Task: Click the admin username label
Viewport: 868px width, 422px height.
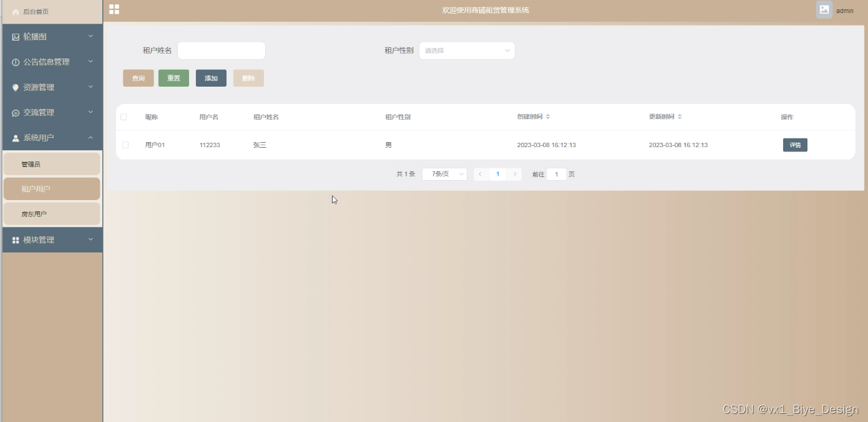Action: click(845, 11)
